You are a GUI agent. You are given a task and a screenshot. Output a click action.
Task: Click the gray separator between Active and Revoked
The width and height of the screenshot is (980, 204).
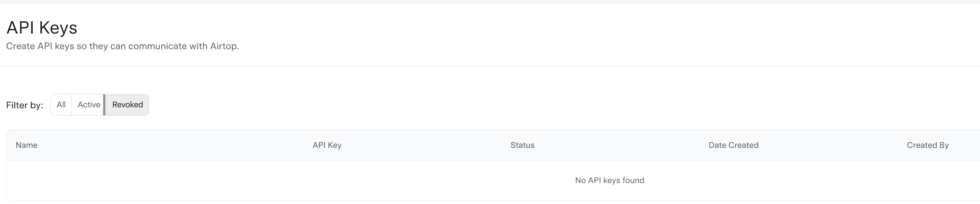[104, 105]
